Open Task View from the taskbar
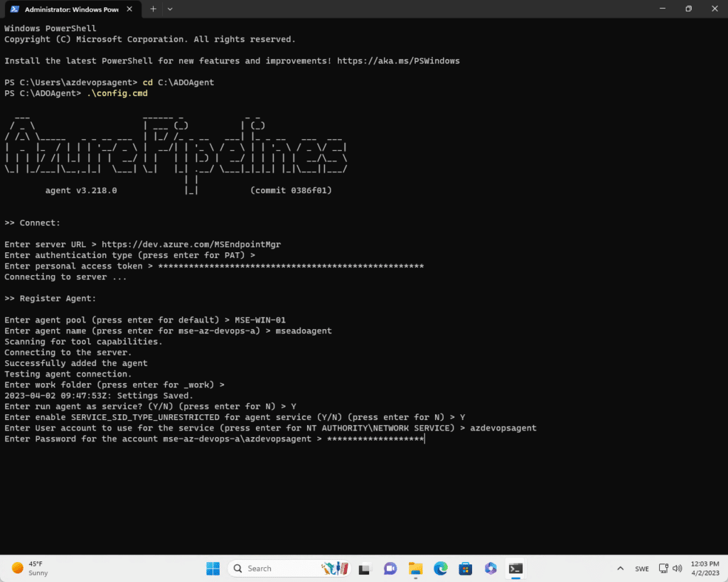The image size is (728, 582). click(x=365, y=568)
